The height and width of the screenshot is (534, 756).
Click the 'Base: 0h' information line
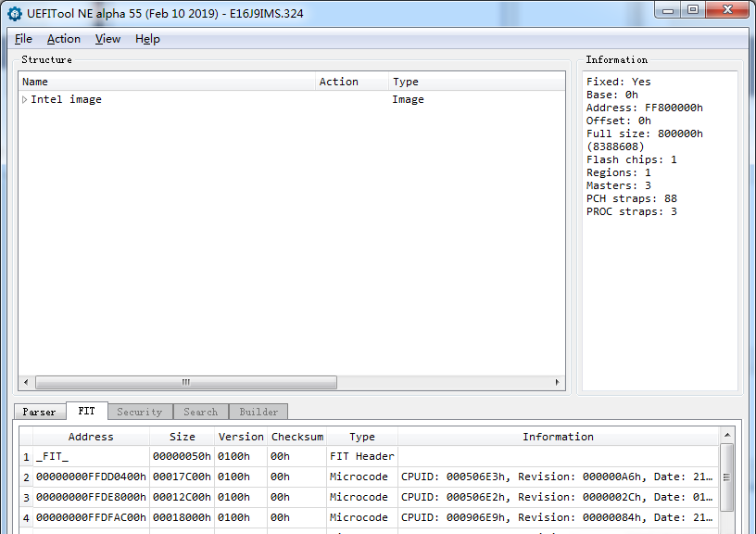612,95
